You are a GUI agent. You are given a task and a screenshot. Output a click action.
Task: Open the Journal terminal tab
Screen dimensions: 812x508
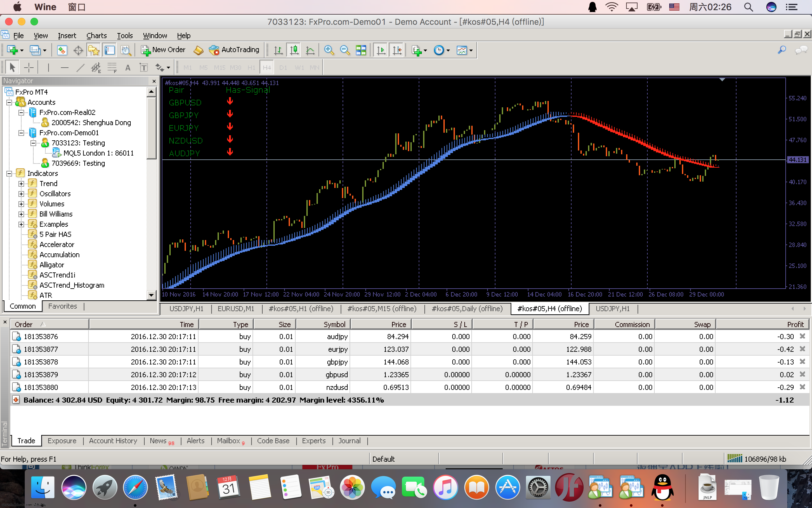349,440
